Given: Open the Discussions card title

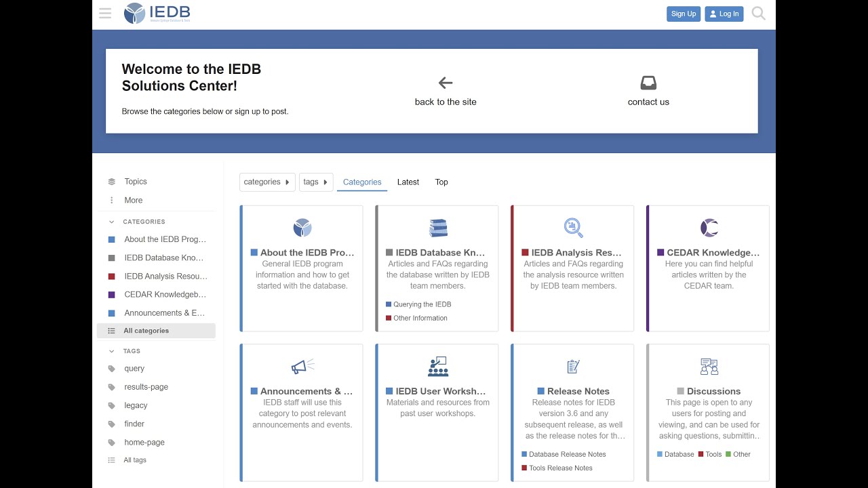Looking at the screenshot, I should (x=709, y=391).
